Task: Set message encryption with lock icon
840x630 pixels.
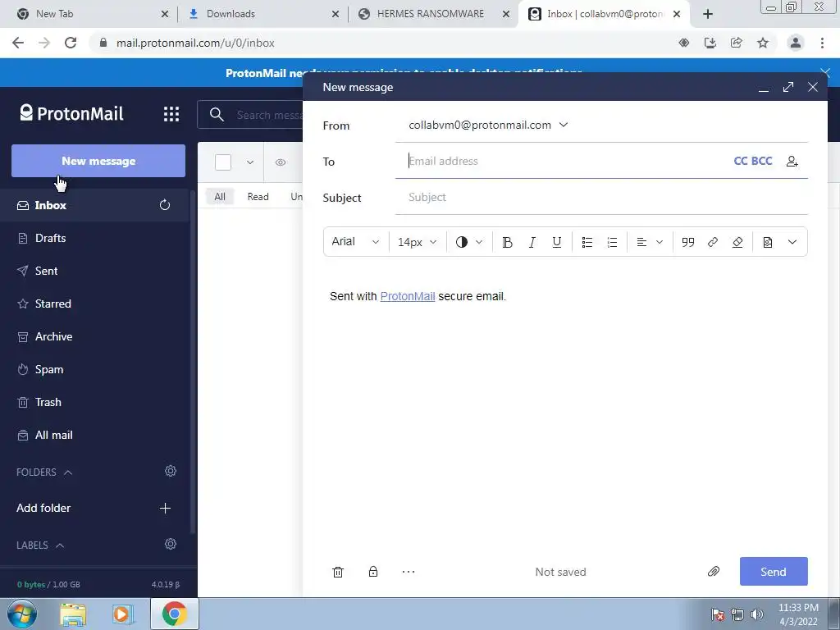Action: [373, 572]
